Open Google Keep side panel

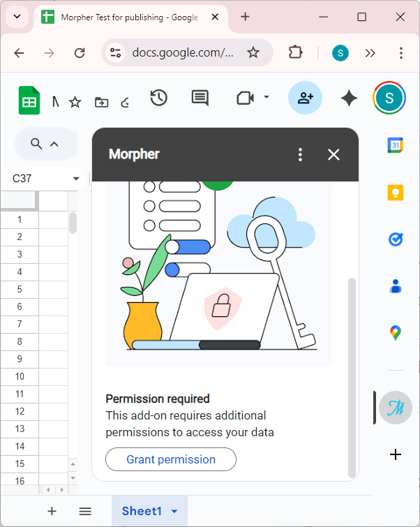396,193
